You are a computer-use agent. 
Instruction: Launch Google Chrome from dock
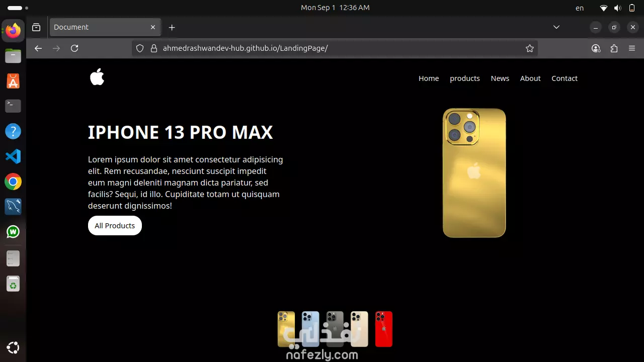[13, 182]
